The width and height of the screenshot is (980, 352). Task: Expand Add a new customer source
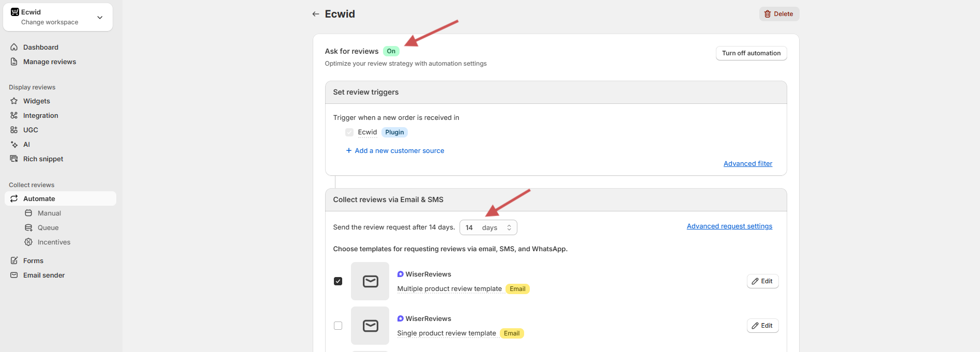click(395, 150)
